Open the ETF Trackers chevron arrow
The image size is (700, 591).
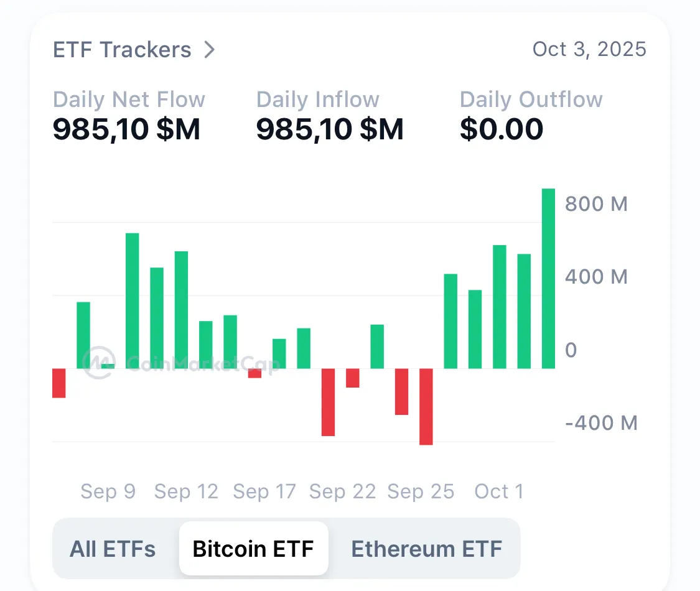point(209,50)
